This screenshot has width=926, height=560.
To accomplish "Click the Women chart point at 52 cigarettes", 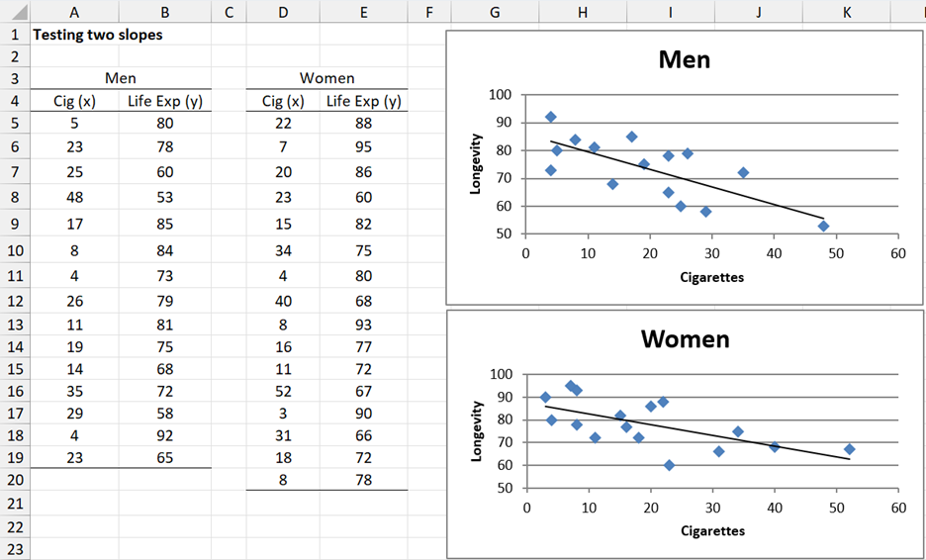I will (849, 449).
